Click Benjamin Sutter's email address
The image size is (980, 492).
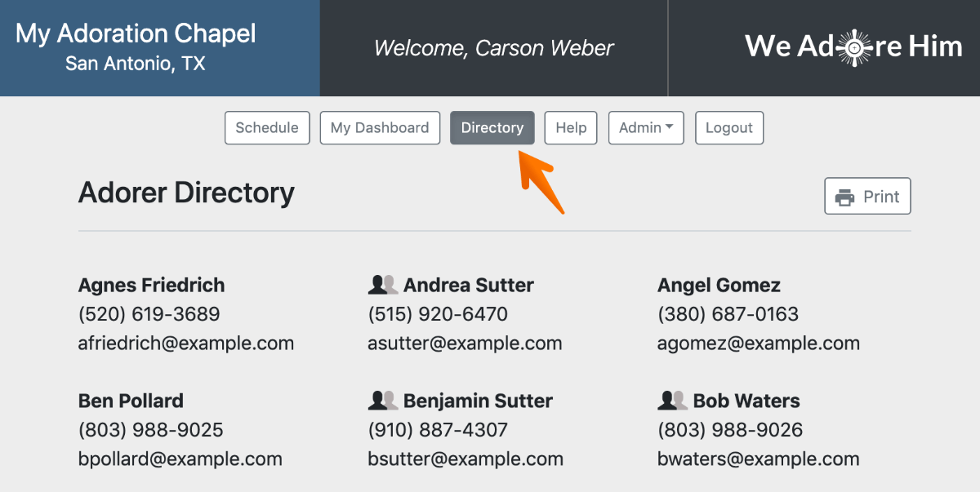[465, 459]
